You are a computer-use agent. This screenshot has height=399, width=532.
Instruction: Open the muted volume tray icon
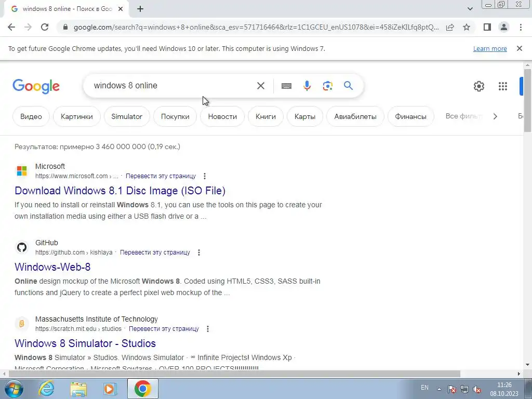pyautogui.click(x=477, y=389)
